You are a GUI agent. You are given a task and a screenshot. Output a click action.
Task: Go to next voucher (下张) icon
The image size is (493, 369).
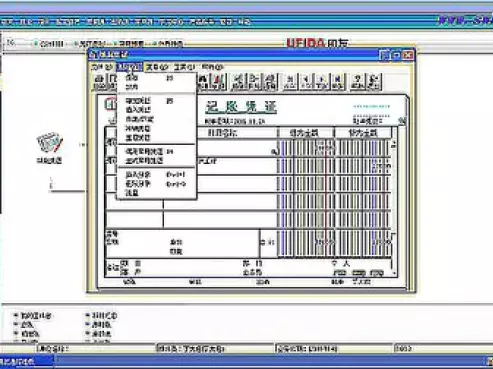[322, 82]
